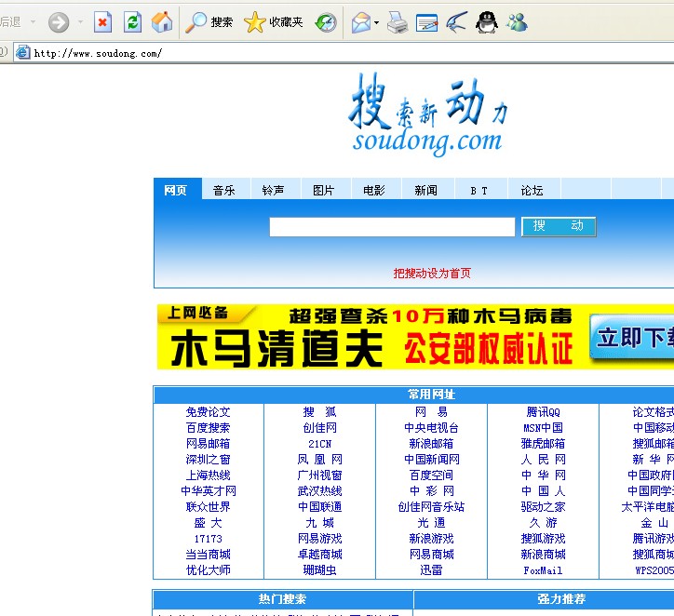Open the 新浪商城 link
This screenshot has width=674, height=616.
(x=544, y=555)
